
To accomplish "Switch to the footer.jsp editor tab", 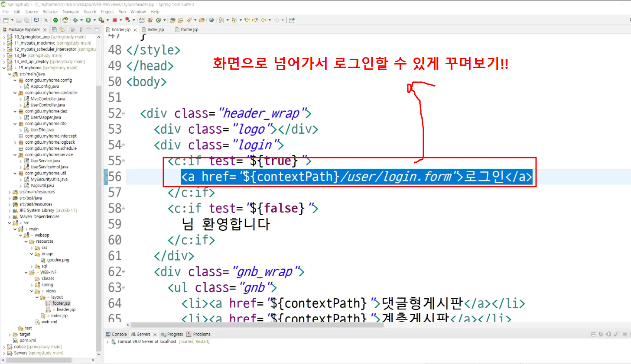I will tap(187, 30).
